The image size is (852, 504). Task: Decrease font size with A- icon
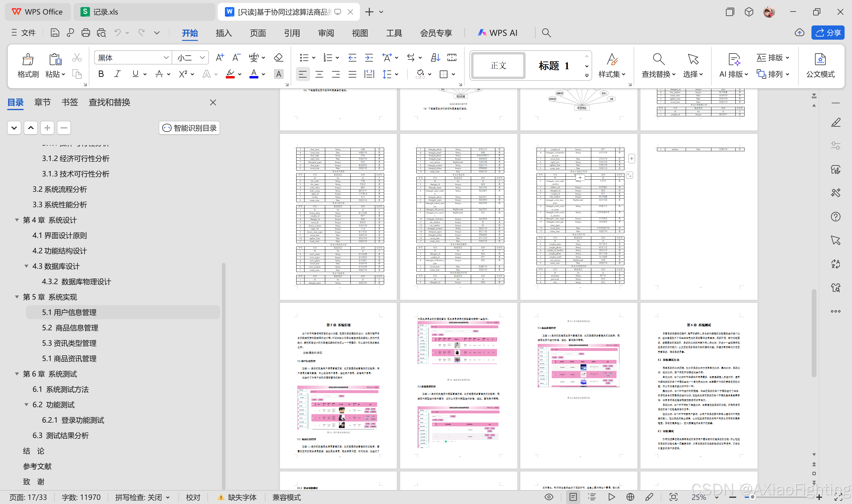click(236, 57)
